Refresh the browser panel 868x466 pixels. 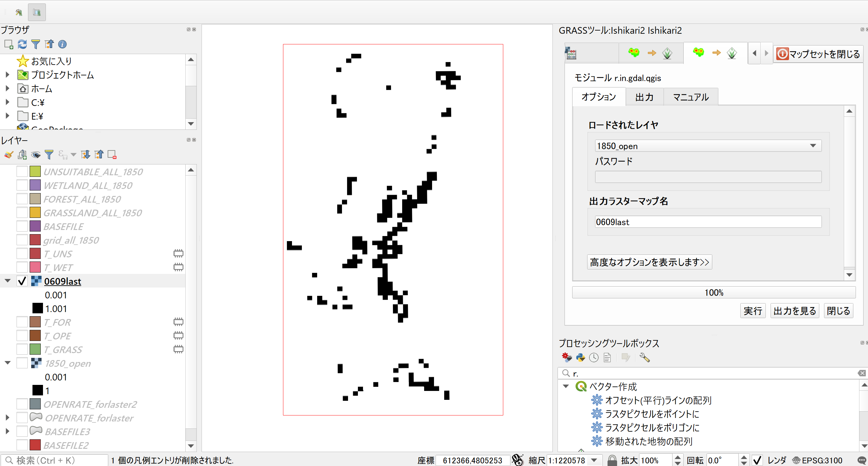22,44
